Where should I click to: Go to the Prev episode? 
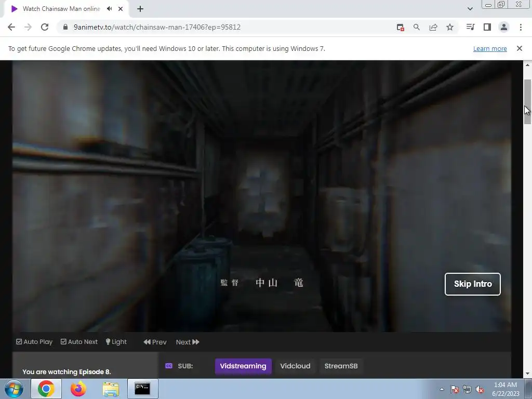click(155, 342)
